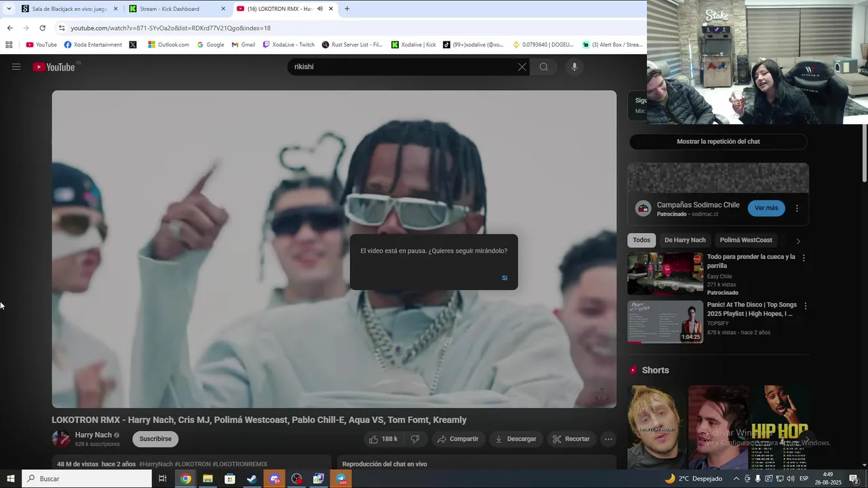Viewport: 868px width, 488px height.
Task: Open the YouTube bookmark
Action: pos(41,45)
